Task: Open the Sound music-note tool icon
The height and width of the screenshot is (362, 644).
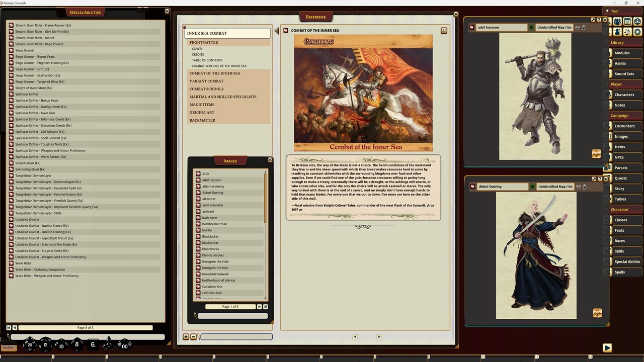Action: coord(627,31)
